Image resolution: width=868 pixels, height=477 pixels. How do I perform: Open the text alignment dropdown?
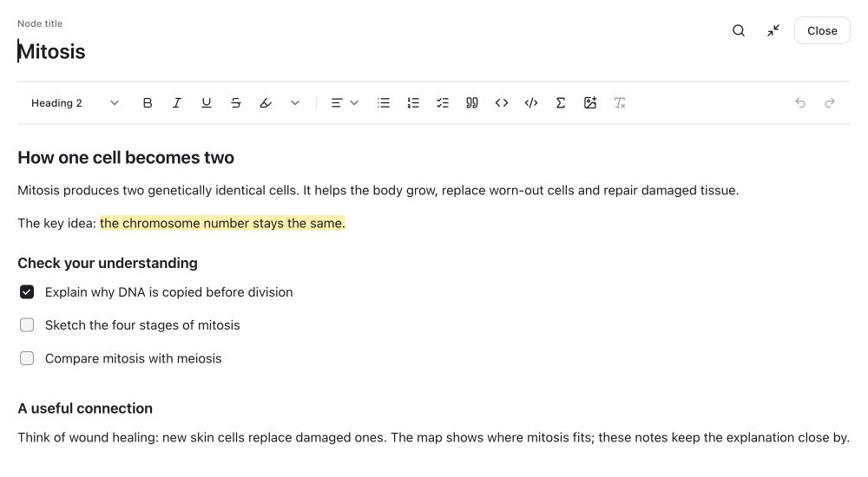tap(345, 103)
